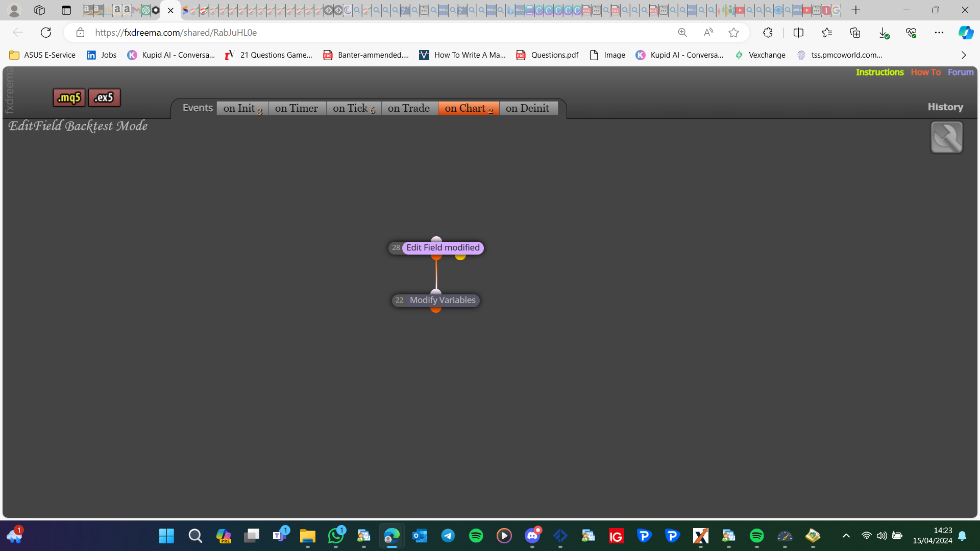The height and width of the screenshot is (551, 980).
Task: Open the History panel
Action: coord(945,107)
